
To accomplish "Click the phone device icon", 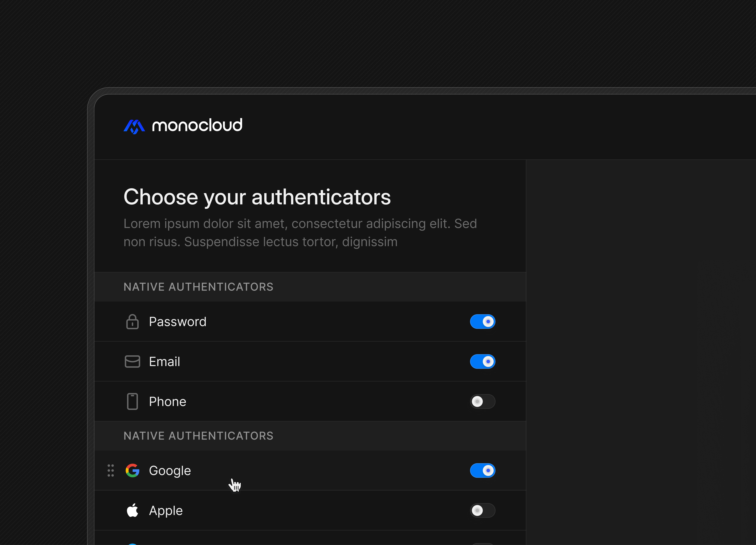I will point(132,402).
